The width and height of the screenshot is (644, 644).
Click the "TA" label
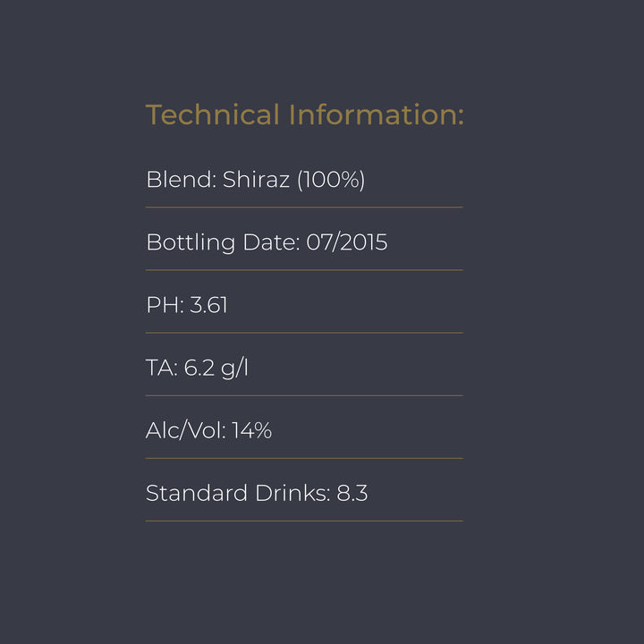coord(161,368)
